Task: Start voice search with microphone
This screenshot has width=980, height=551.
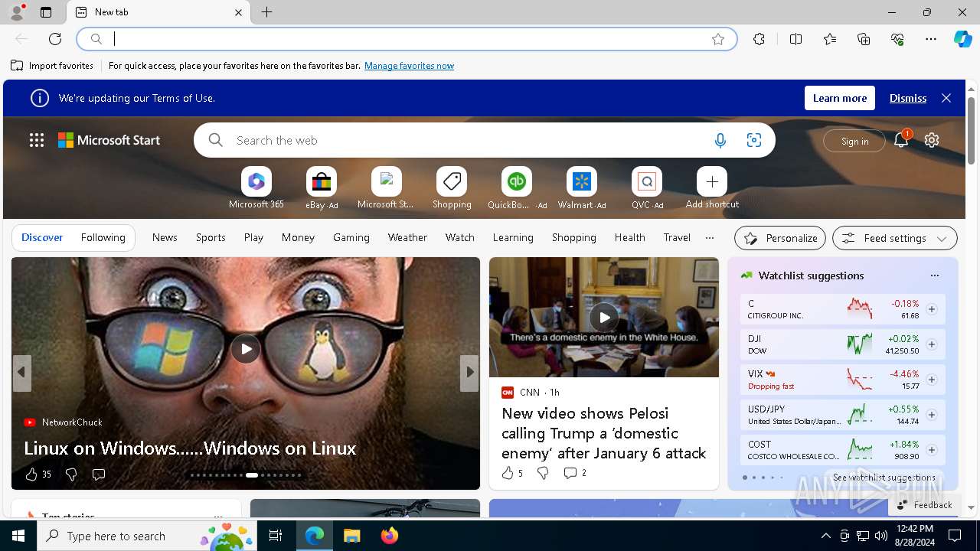Action: (720, 140)
